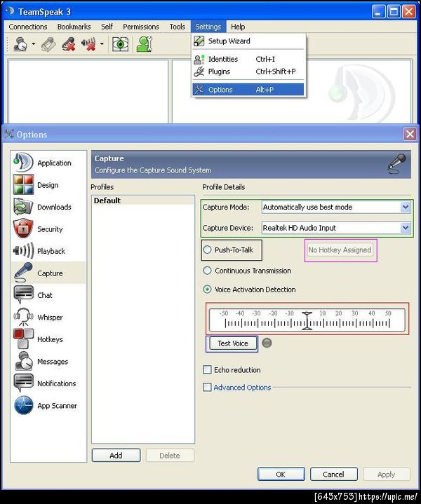Click the Plugins menu icon
421x504 pixels.
pos(199,71)
